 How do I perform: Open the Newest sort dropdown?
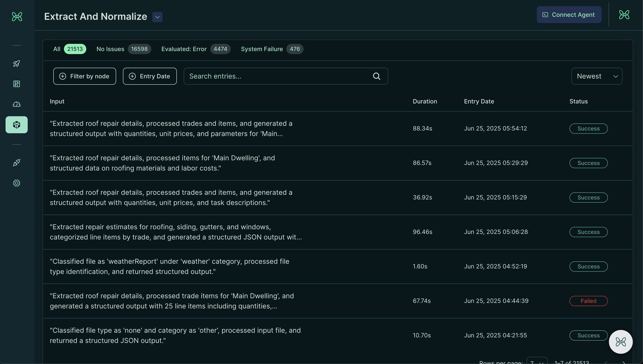point(597,76)
